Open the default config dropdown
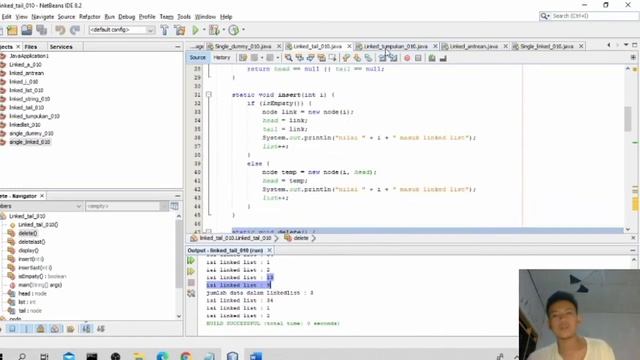This screenshot has height=360, width=640. coord(150,30)
